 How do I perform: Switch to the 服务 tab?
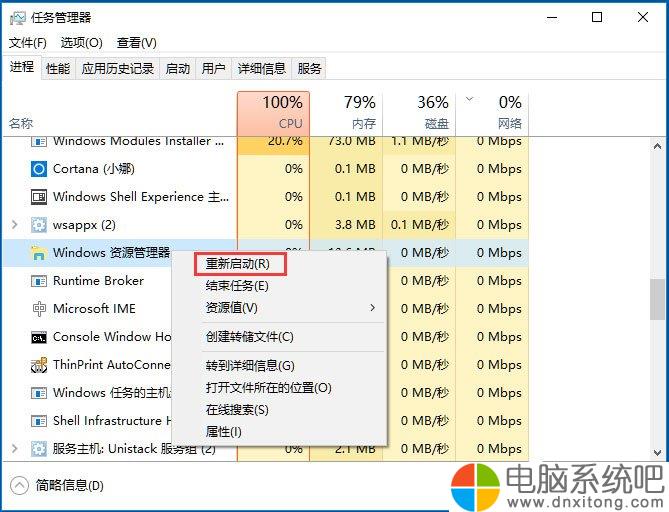pyautogui.click(x=309, y=68)
